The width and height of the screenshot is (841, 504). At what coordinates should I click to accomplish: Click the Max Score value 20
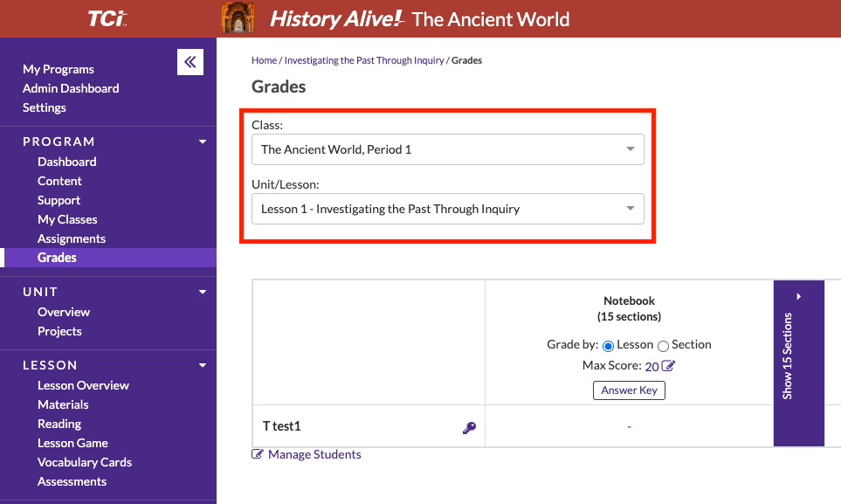pyautogui.click(x=651, y=367)
